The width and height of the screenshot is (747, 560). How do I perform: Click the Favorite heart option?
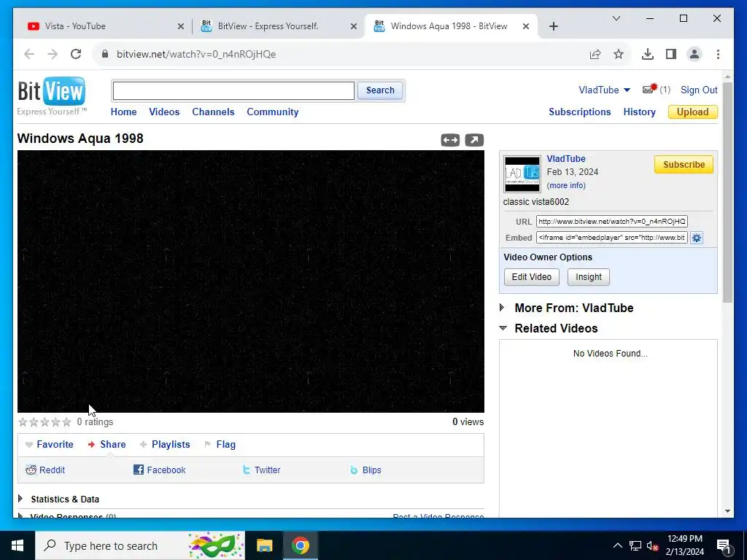pos(50,444)
